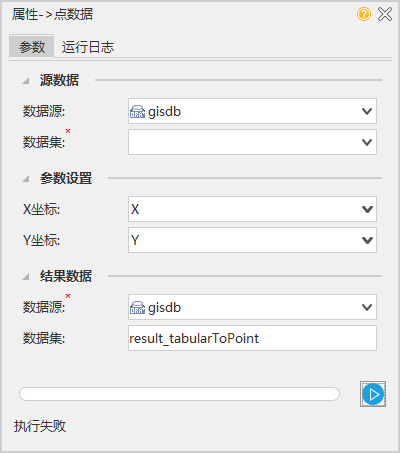Click the 源数据 section header label
The height and width of the screenshot is (453, 400).
(59, 80)
